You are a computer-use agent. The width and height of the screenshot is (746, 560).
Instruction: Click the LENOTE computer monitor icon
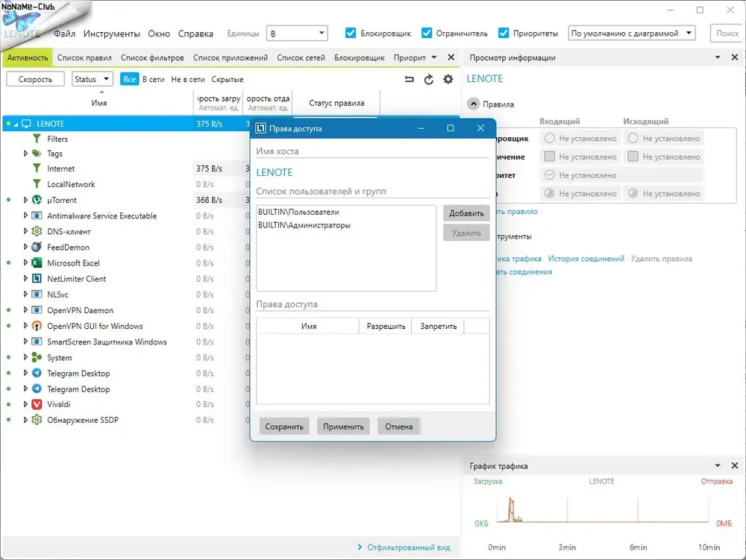[26, 124]
